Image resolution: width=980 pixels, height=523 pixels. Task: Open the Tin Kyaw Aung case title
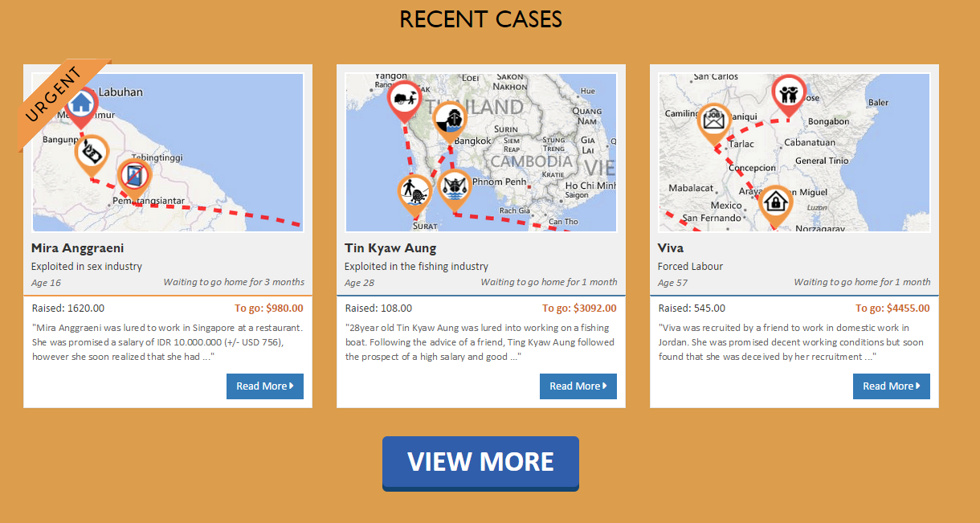(x=390, y=248)
